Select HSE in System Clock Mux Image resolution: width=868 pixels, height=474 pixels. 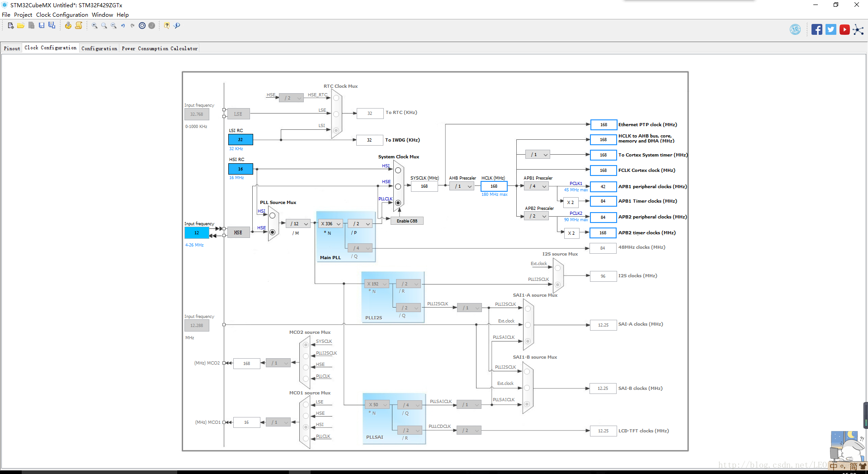(x=398, y=186)
